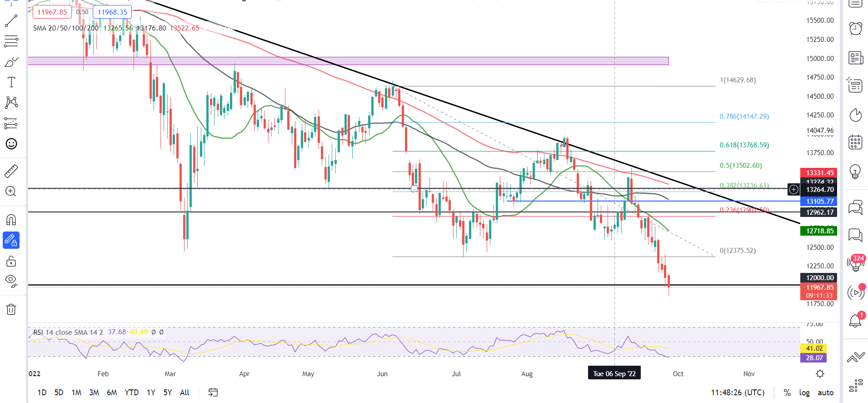Click the 0.786(14147.29) Fibonacci label
Viewport: 868px width, 403px height.
(744, 116)
